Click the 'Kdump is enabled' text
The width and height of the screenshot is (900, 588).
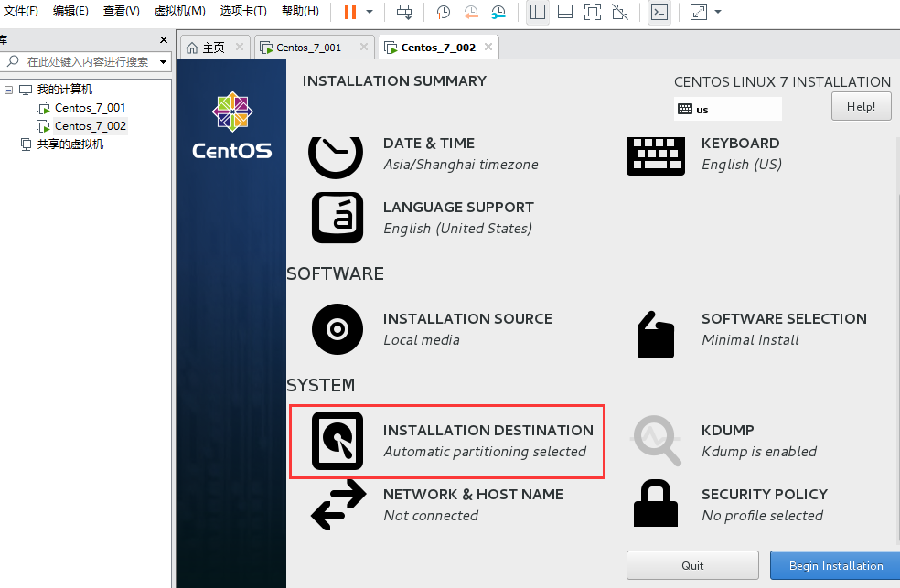[759, 452]
